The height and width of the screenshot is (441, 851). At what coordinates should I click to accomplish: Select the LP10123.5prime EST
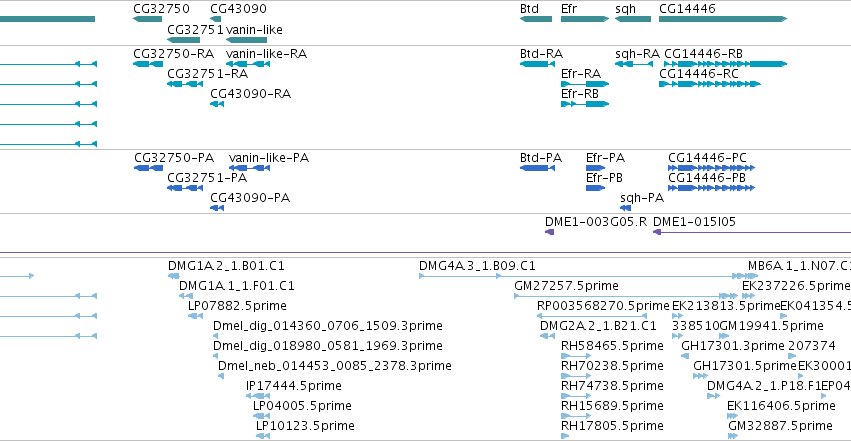click(263, 436)
